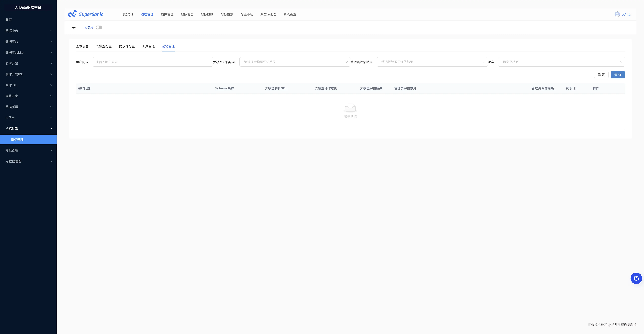Open the floating chat assistant button
Image resolution: width=644 pixels, height=334 pixels.
[636, 278]
